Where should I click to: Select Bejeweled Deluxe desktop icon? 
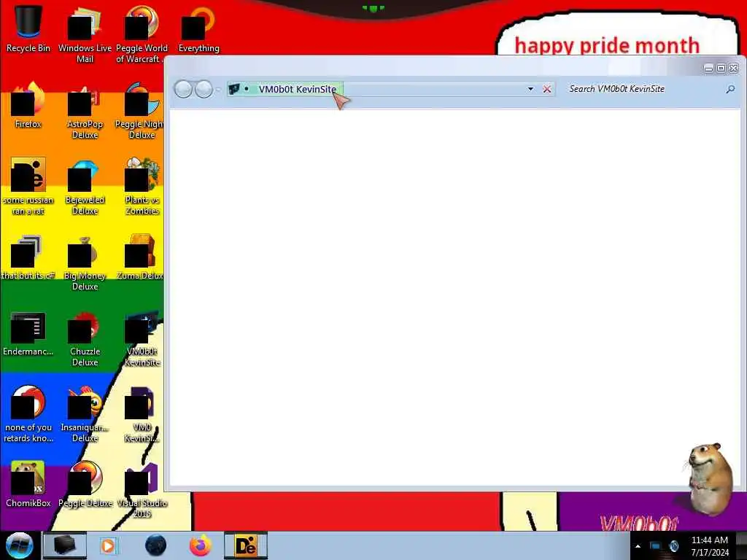tap(85, 187)
